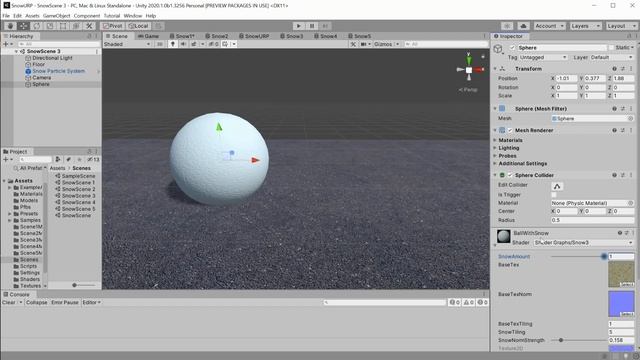The height and width of the screenshot is (360, 640).
Task: Click the Console Clear button
Action: [x=9, y=302]
